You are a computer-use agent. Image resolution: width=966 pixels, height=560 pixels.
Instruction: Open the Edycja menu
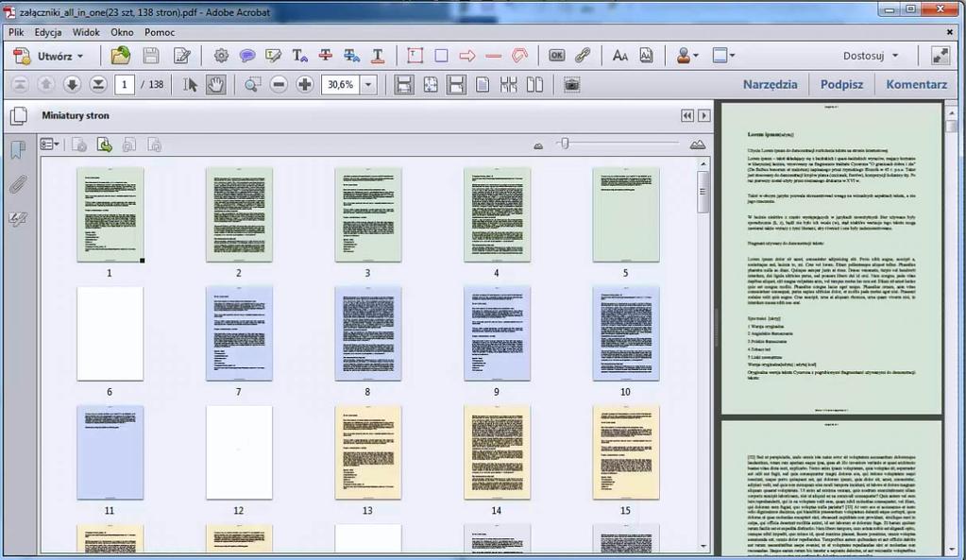47,32
